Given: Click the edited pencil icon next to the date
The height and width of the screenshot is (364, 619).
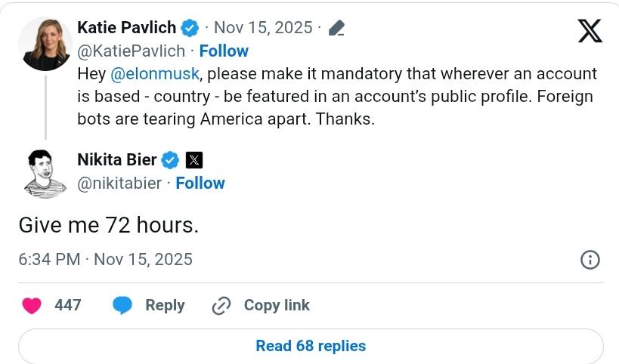Looking at the screenshot, I should coord(337,29).
